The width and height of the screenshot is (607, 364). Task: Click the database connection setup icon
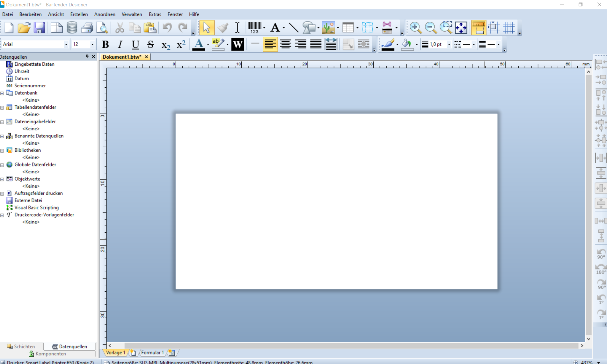pyautogui.click(x=72, y=28)
